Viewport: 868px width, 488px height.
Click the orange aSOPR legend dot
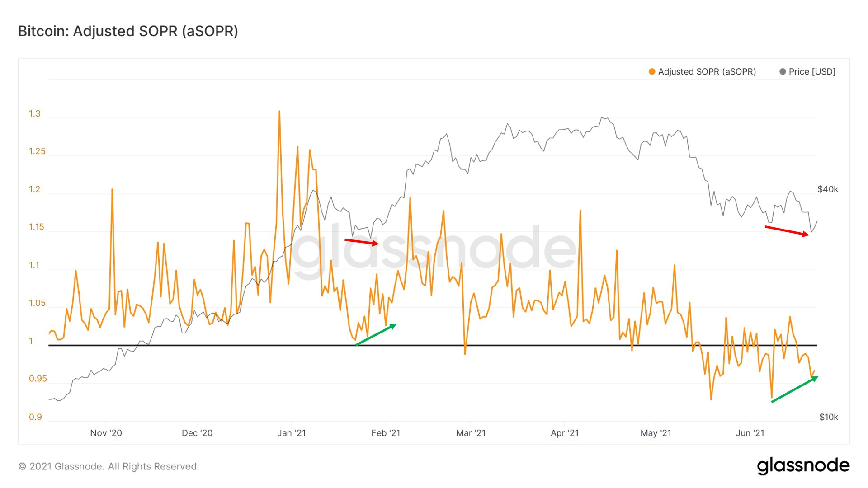click(x=652, y=71)
